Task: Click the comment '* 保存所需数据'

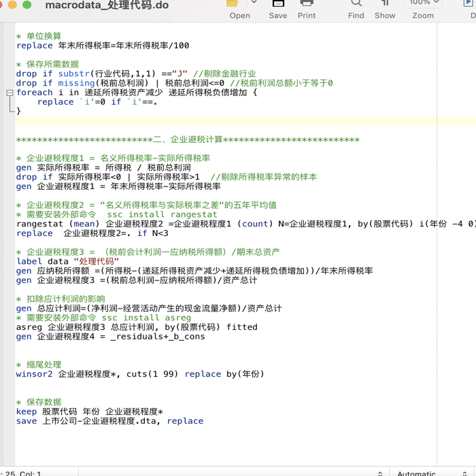Action: [x=48, y=65]
